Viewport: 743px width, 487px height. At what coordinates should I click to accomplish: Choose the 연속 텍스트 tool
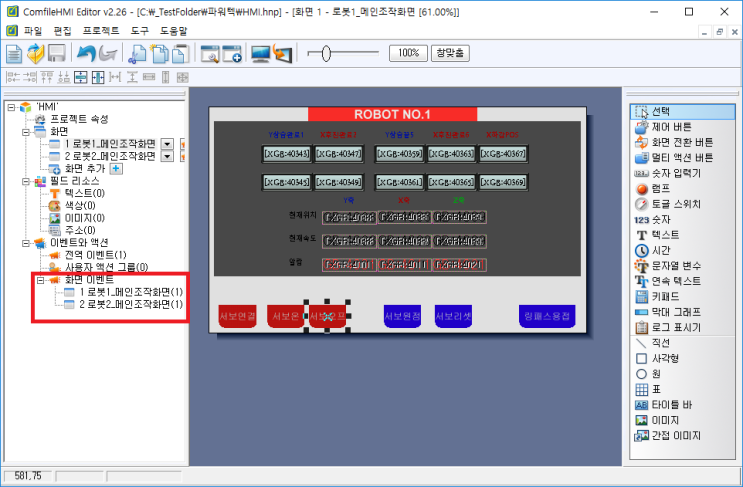click(667, 281)
